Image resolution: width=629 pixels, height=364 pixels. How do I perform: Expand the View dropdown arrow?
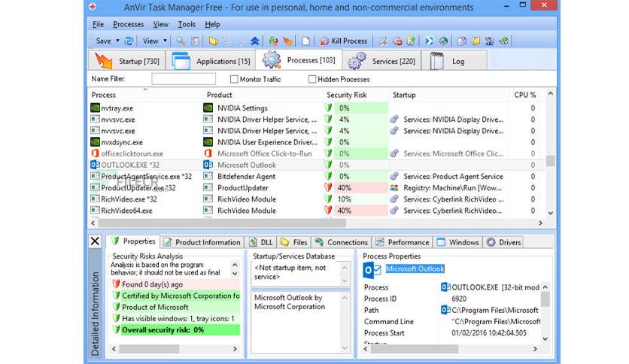point(165,41)
